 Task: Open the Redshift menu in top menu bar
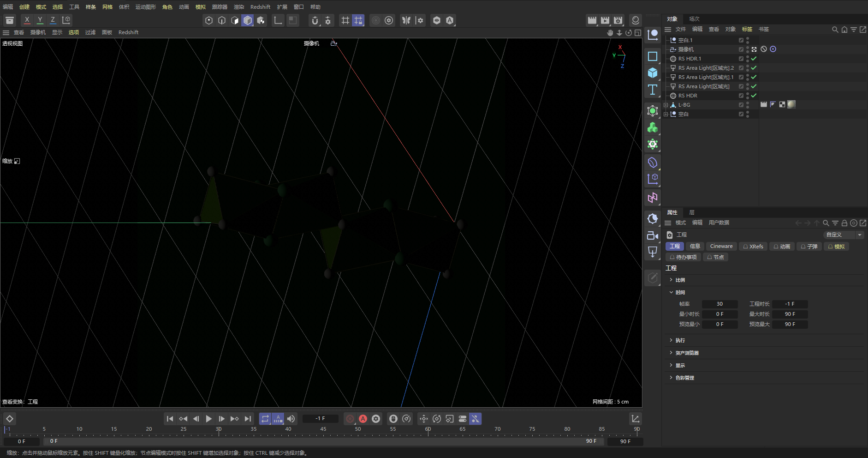pyautogui.click(x=260, y=7)
